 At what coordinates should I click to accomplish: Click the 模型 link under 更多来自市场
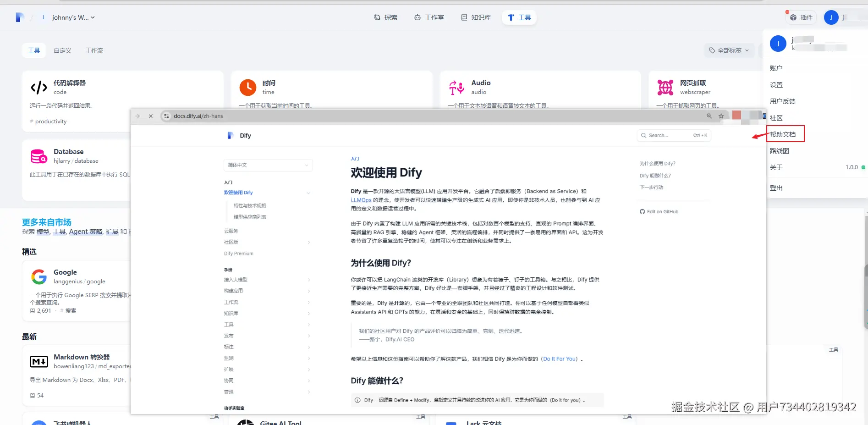click(43, 232)
